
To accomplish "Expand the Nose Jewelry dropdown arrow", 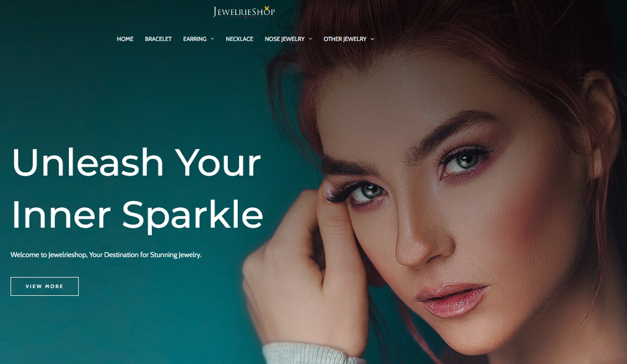I will click(x=310, y=39).
